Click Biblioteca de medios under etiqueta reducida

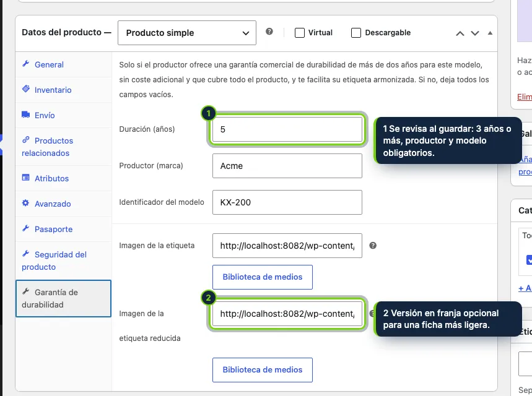[263, 370]
